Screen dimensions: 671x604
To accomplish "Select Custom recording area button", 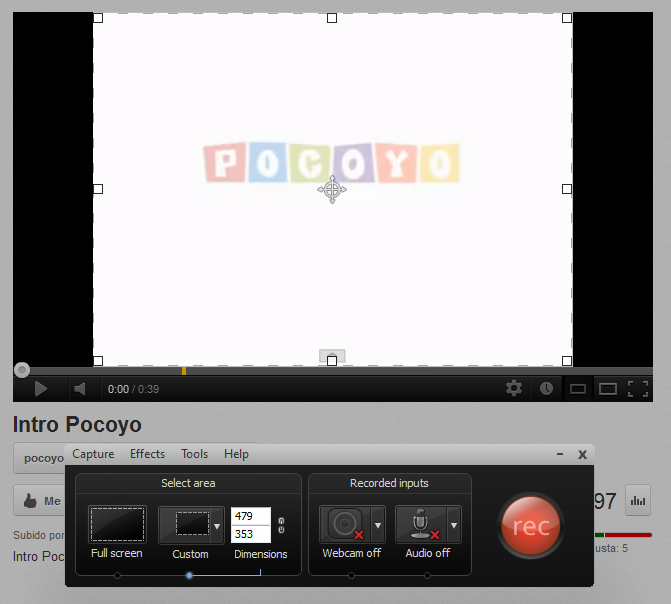I will tap(185, 525).
